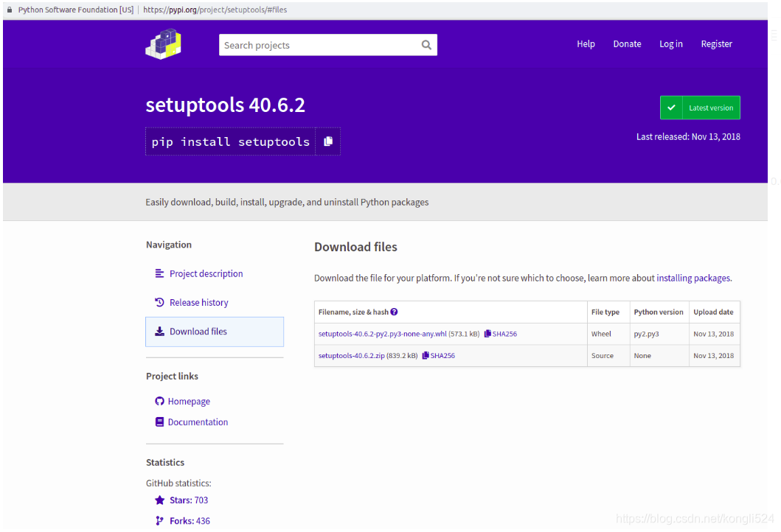The width and height of the screenshot is (781, 532).
Task: Open the Documentation project link
Action: coord(198,422)
